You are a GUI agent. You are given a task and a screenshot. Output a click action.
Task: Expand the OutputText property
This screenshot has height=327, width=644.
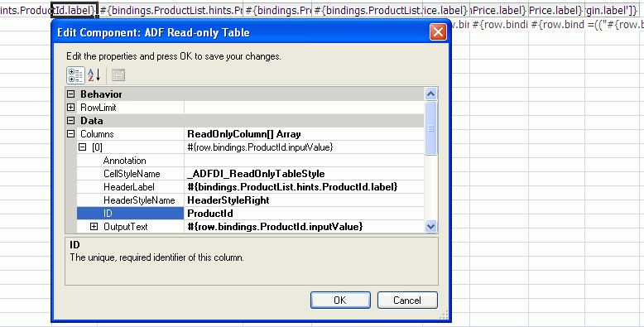coord(94,226)
